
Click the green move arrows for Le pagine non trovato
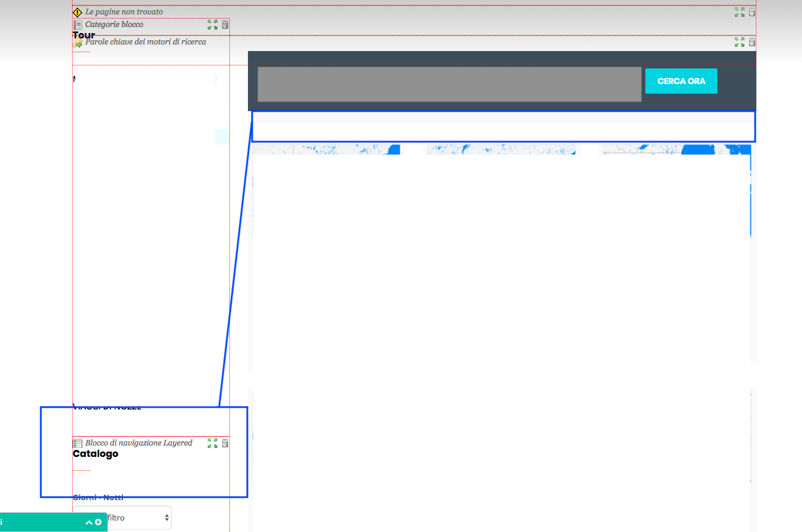740,12
